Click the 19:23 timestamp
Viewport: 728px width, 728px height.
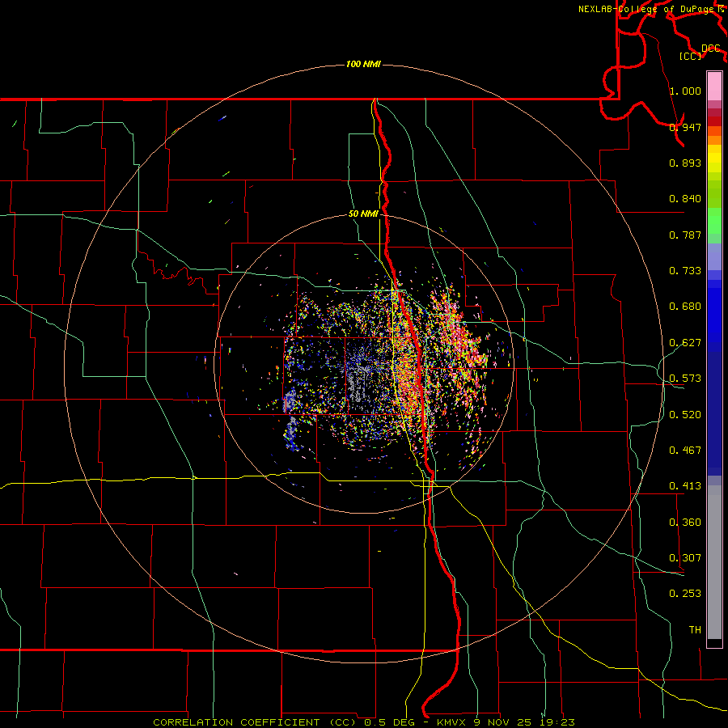pyautogui.click(x=558, y=722)
